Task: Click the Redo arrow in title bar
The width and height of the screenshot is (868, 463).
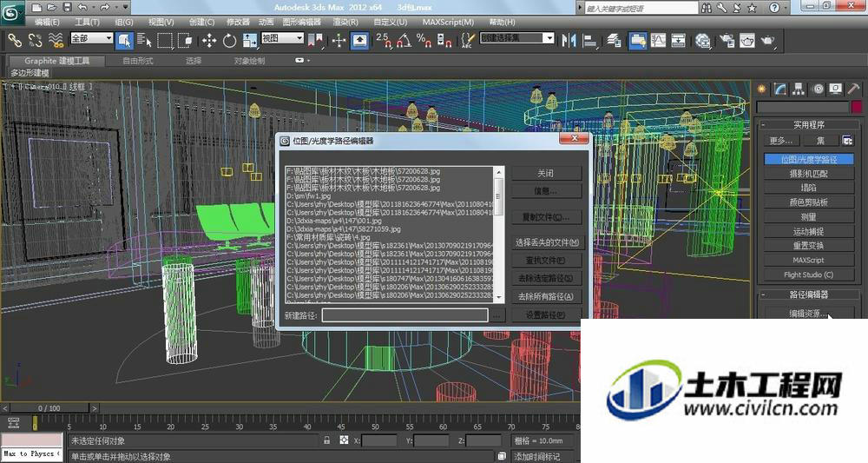Action: (105, 8)
